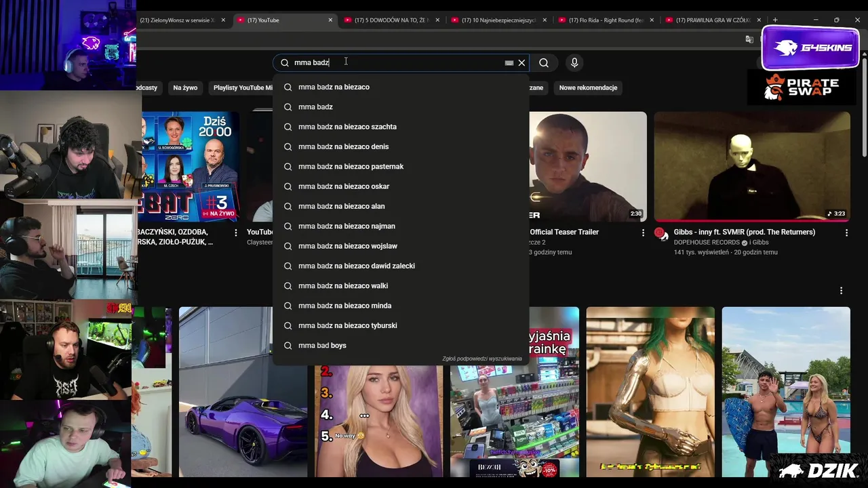The image size is (868, 488).
Task: Close the '(17) YouTube' tab
Action: pyautogui.click(x=330, y=20)
